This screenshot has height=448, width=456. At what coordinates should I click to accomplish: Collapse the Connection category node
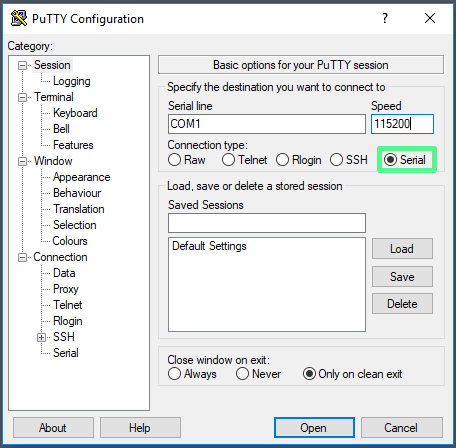22,257
